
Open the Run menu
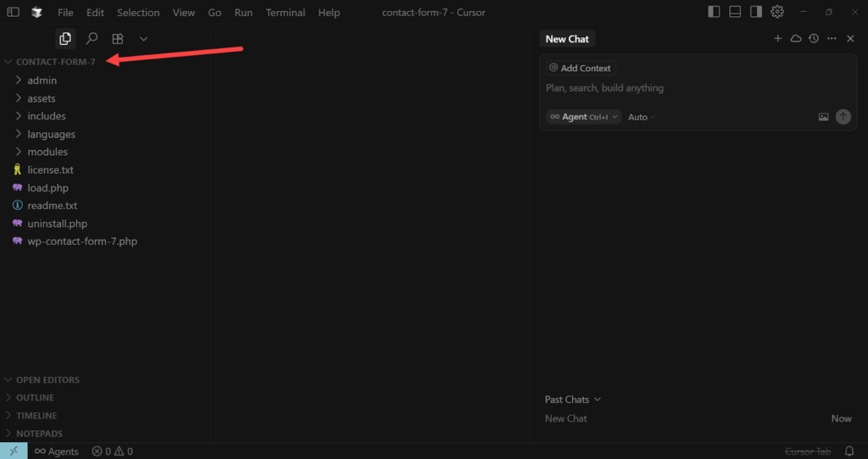coord(243,12)
